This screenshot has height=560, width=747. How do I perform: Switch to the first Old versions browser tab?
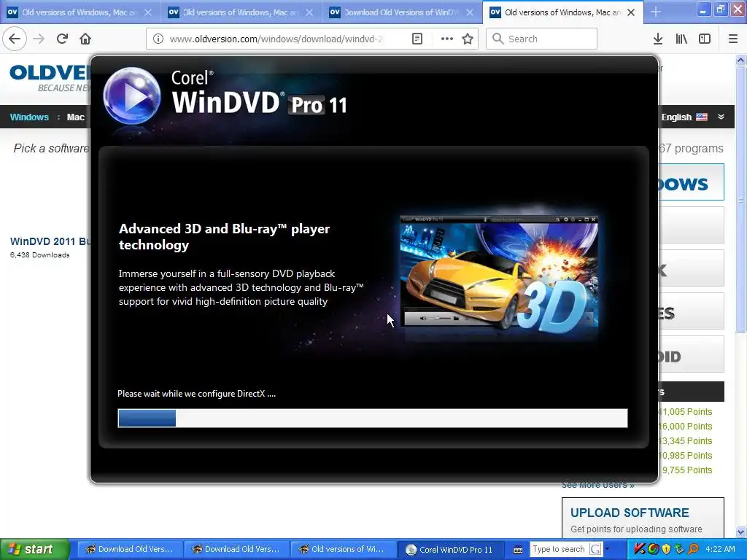pos(80,12)
